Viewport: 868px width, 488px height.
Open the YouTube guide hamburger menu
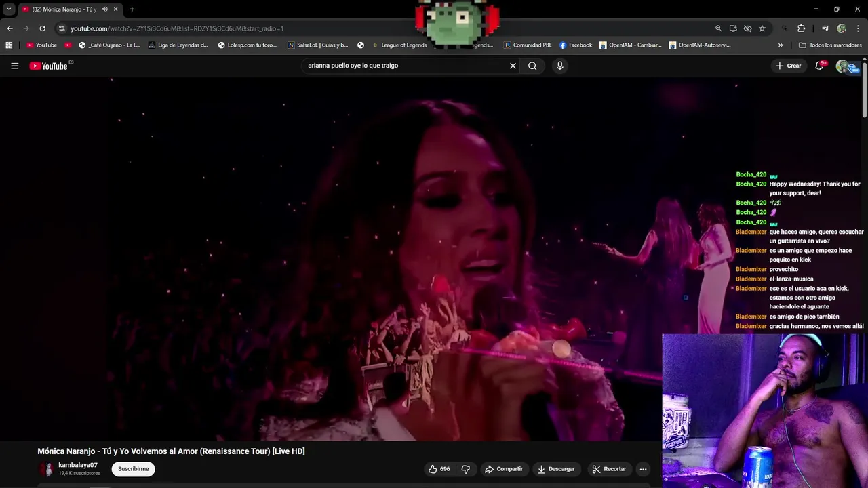[x=14, y=66]
